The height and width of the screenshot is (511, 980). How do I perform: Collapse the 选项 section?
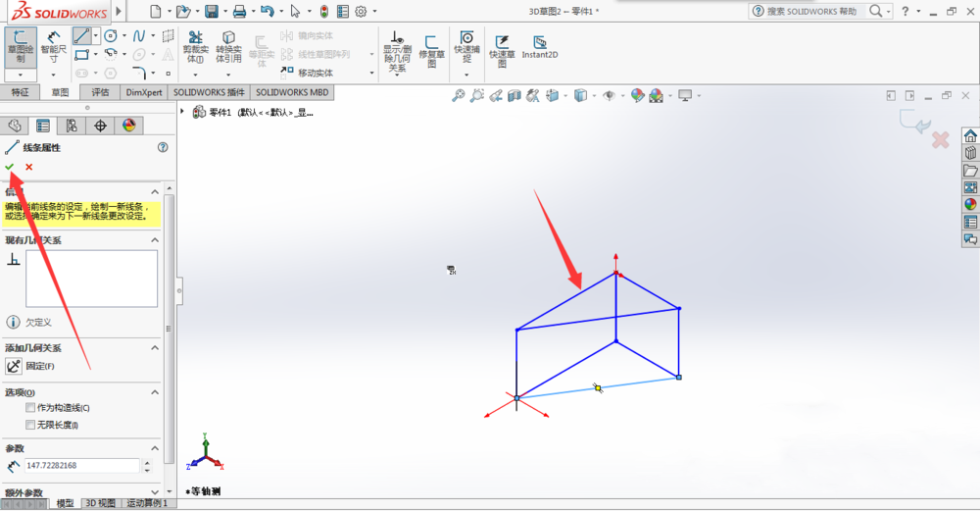[155, 392]
